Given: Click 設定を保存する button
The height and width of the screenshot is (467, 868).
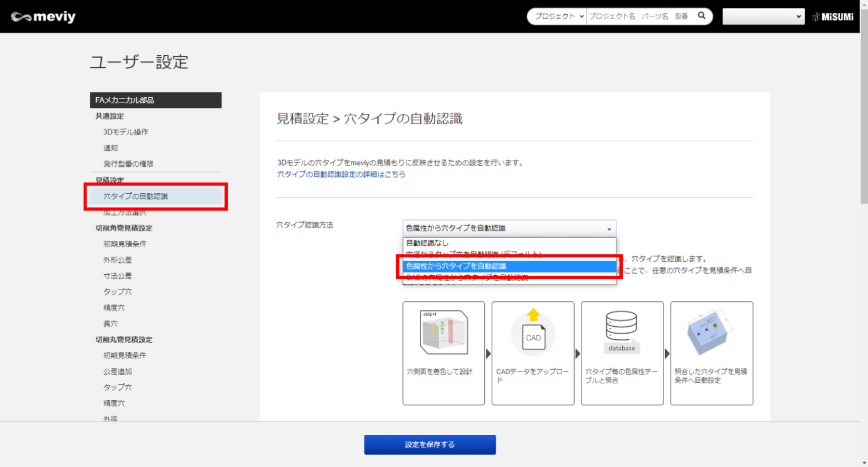Looking at the screenshot, I should pyautogui.click(x=429, y=444).
